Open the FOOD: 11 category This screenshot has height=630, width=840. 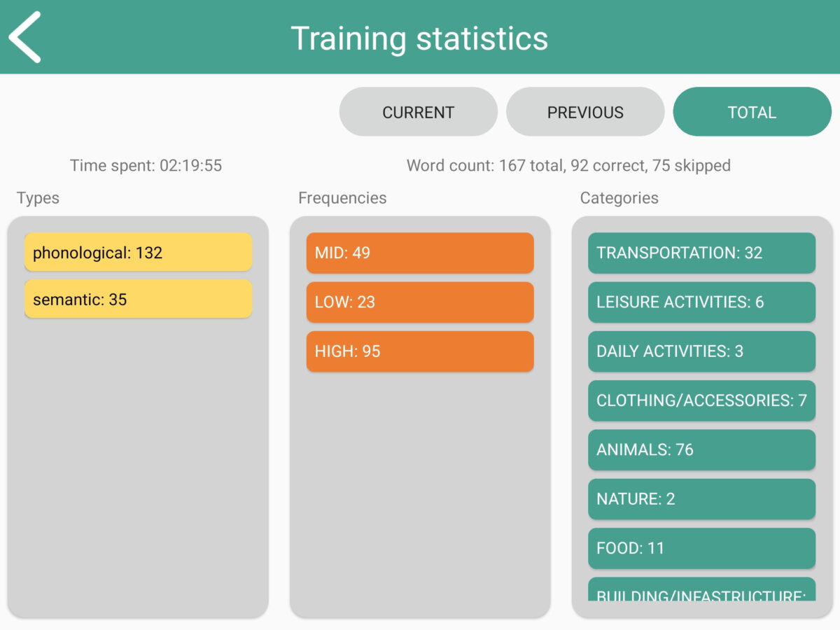pyautogui.click(x=701, y=548)
